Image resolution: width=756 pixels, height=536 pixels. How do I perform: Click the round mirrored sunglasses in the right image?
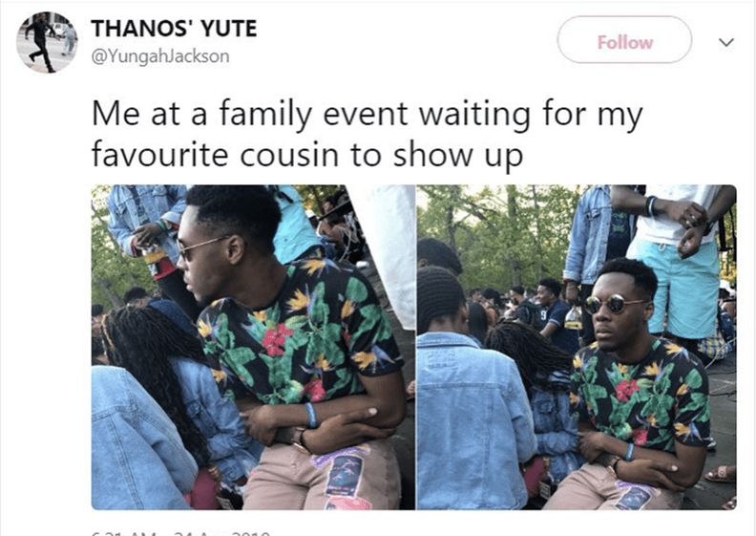(x=611, y=305)
